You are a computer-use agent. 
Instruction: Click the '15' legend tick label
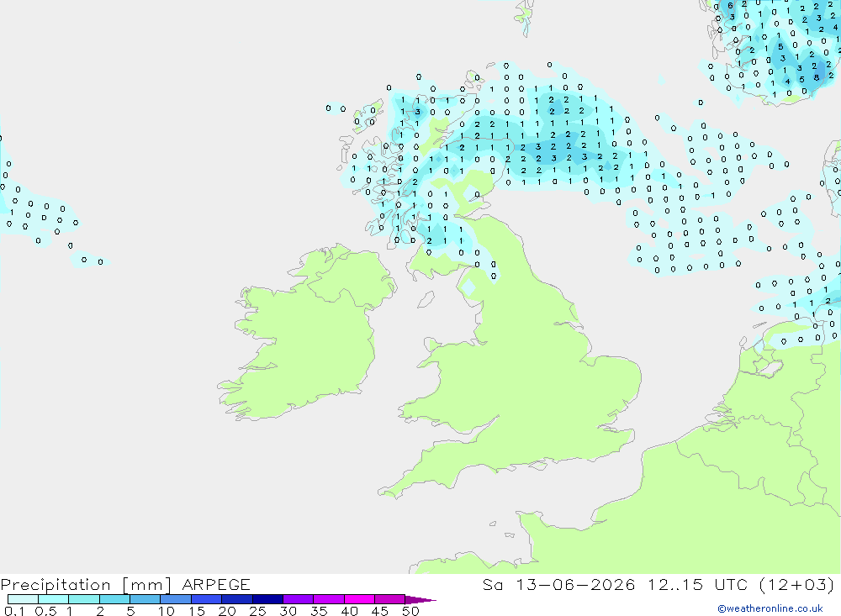[x=197, y=611]
